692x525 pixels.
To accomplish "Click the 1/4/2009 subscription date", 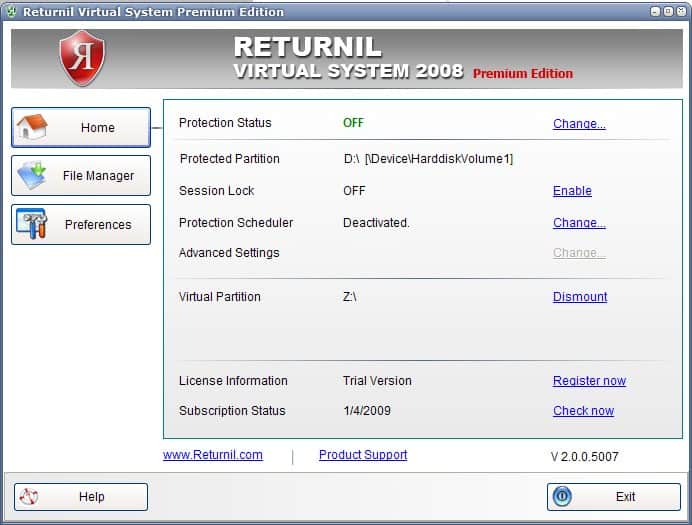I will pos(367,411).
